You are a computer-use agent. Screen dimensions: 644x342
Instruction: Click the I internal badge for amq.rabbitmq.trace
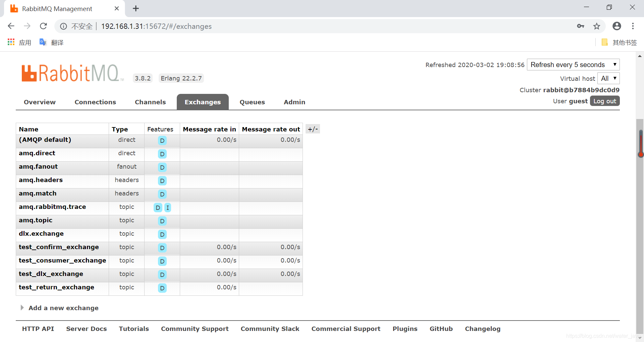click(x=168, y=208)
